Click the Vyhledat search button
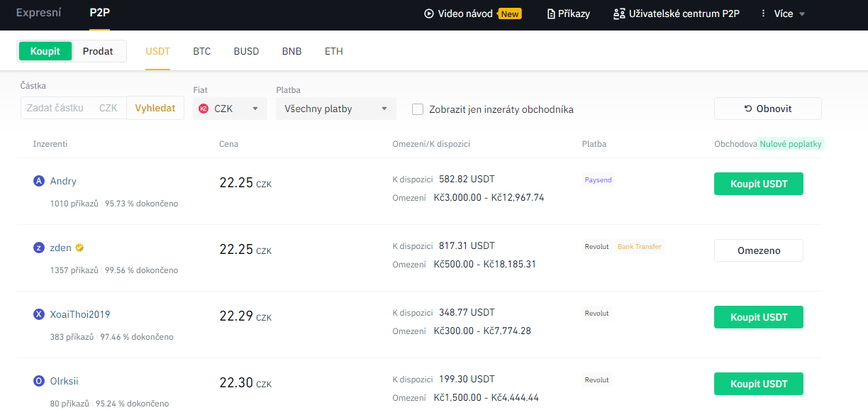The height and width of the screenshot is (410, 868). (155, 108)
